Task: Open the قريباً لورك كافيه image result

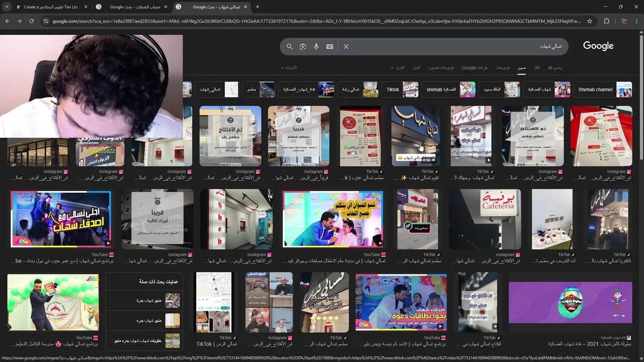Action: click(x=157, y=219)
